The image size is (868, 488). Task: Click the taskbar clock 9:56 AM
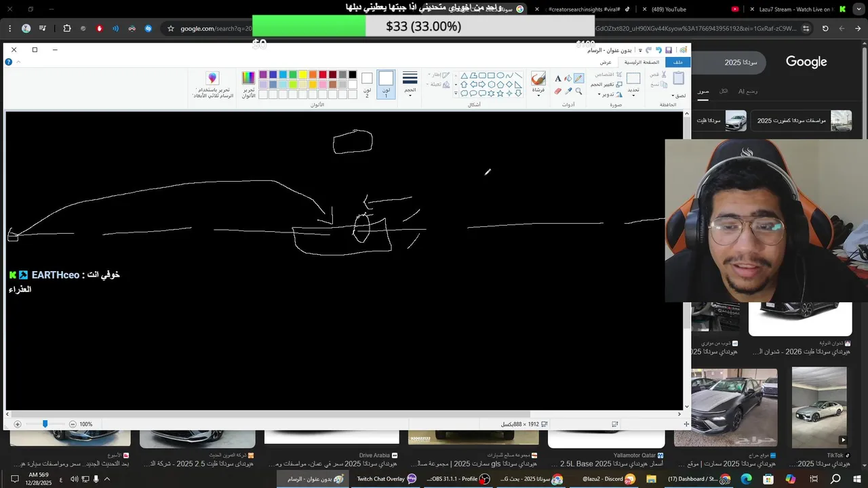pyautogui.click(x=38, y=479)
